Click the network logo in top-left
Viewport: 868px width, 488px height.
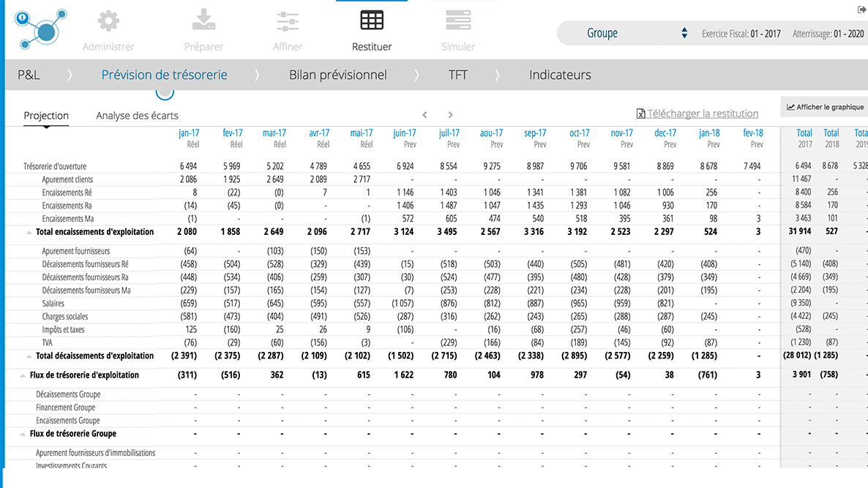tap(41, 28)
